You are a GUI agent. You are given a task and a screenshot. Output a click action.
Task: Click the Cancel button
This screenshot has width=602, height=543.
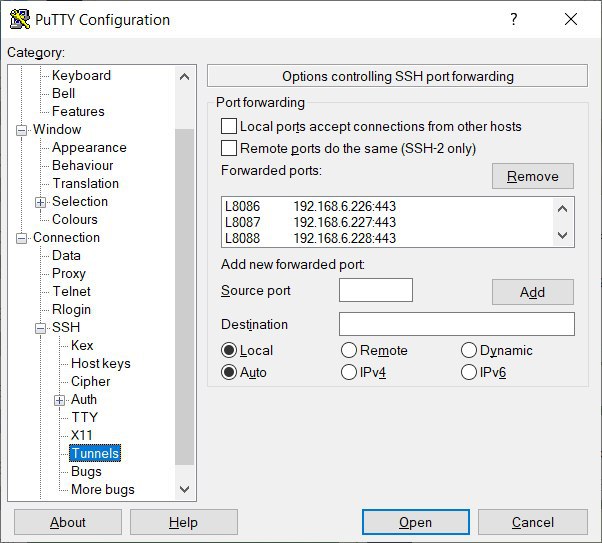click(x=533, y=522)
